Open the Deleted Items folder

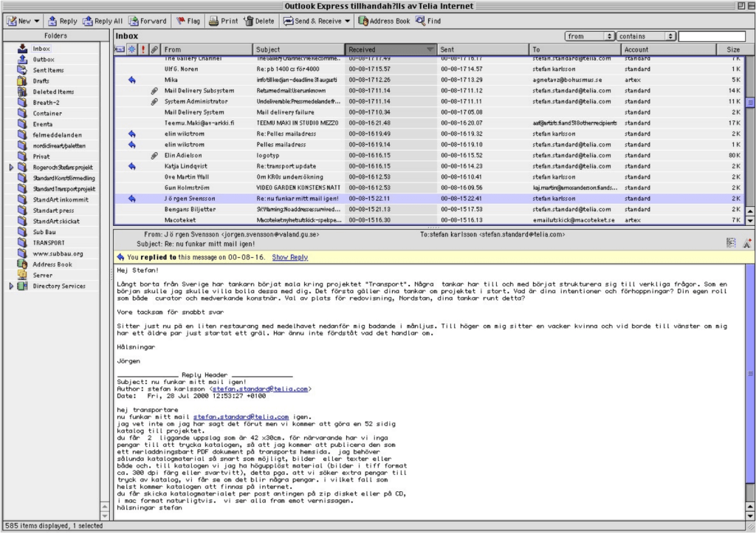pos(52,92)
